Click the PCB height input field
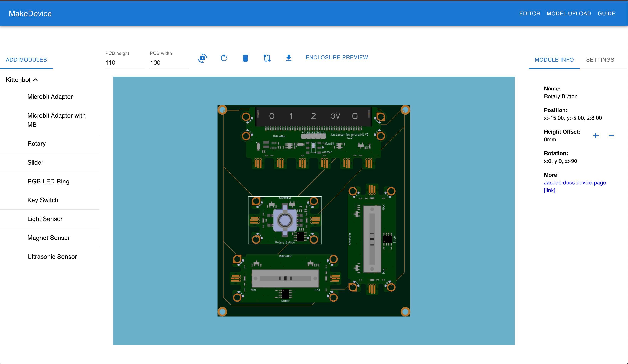Image resolution: width=628 pixels, height=364 pixels. coord(124,63)
